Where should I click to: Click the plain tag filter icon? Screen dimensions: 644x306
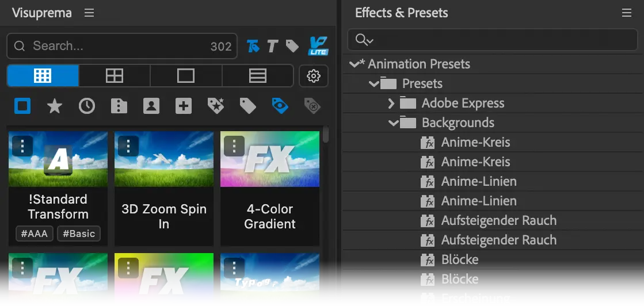pos(247,106)
